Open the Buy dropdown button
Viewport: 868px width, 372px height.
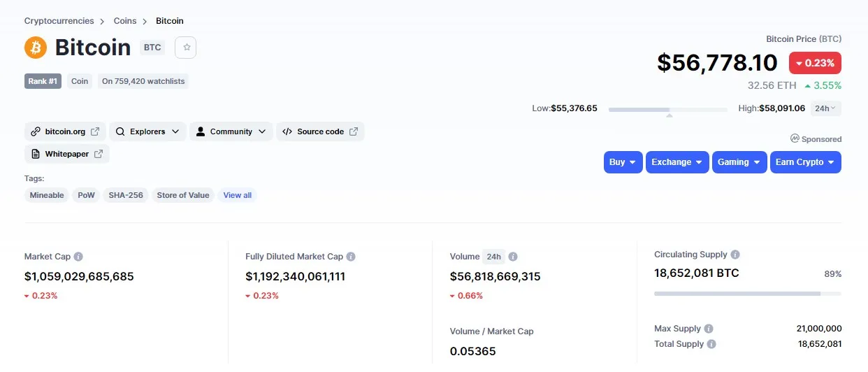(x=623, y=162)
